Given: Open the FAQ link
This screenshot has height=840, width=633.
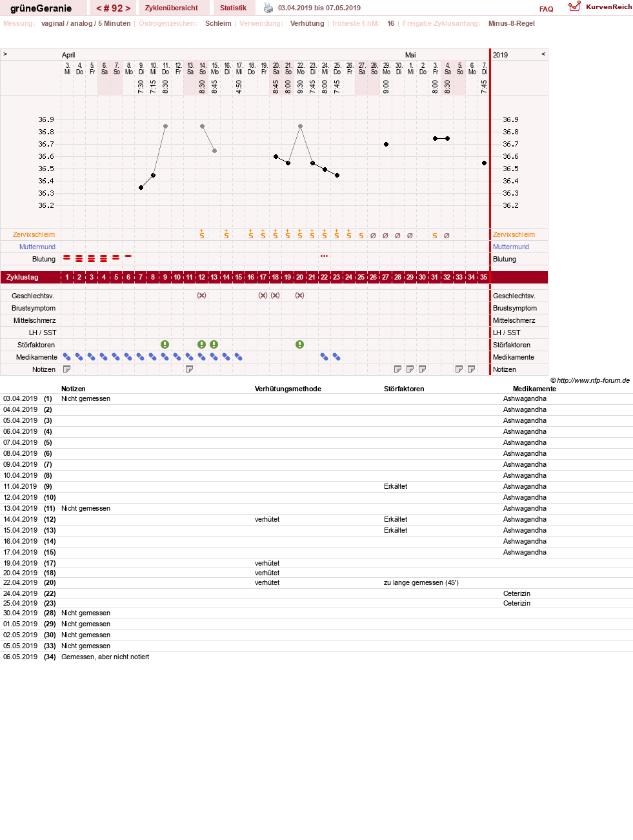Looking at the screenshot, I should pos(547,9).
